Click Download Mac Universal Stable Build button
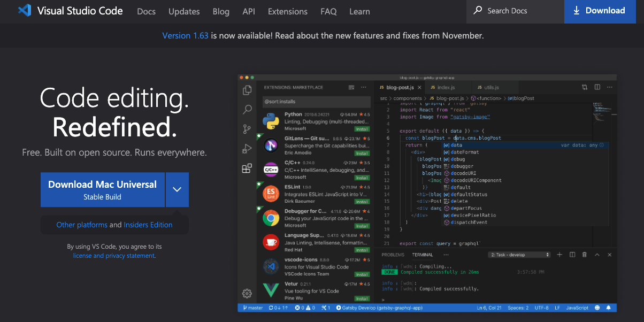The width and height of the screenshot is (644, 322). click(103, 189)
